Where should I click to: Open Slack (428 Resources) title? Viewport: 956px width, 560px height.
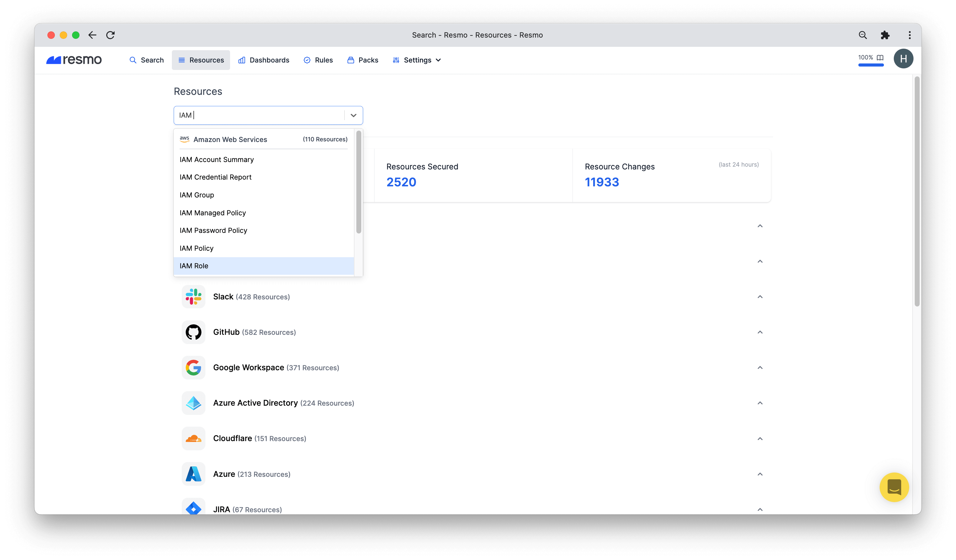click(251, 297)
